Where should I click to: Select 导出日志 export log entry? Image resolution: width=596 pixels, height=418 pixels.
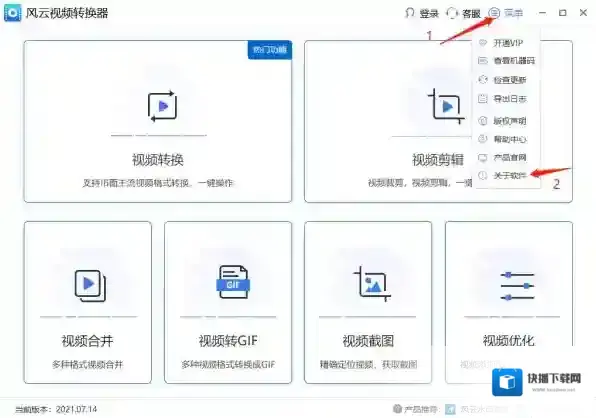click(506, 99)
